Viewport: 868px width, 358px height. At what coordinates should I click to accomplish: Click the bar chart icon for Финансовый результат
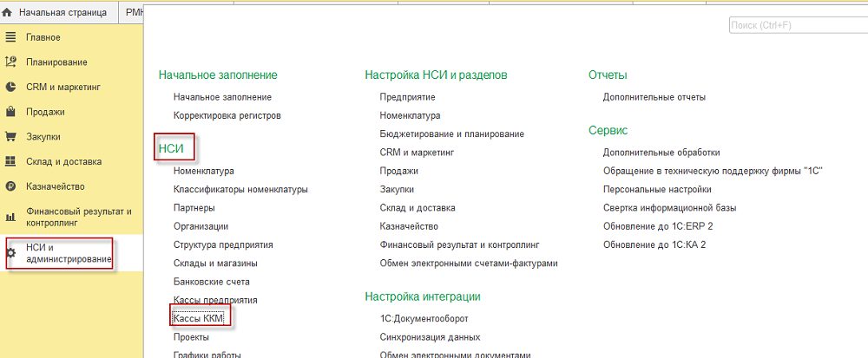point(10,217)
